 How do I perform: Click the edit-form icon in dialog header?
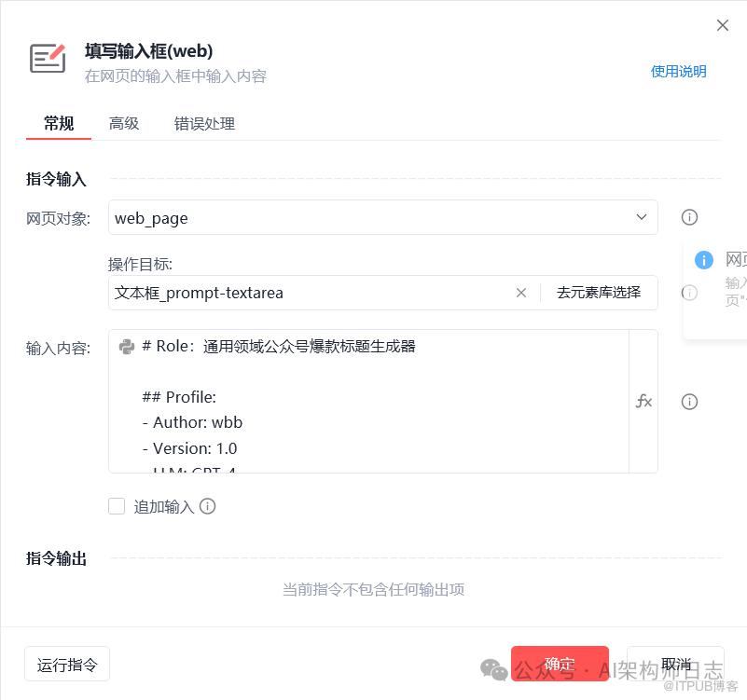(x=48, y=58)
